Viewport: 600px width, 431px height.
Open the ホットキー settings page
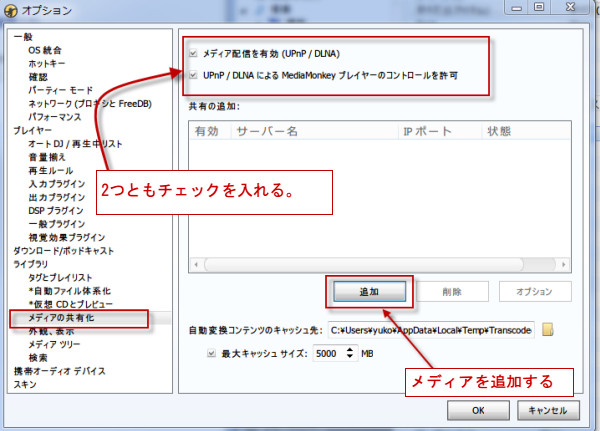(x=47, y=64)
